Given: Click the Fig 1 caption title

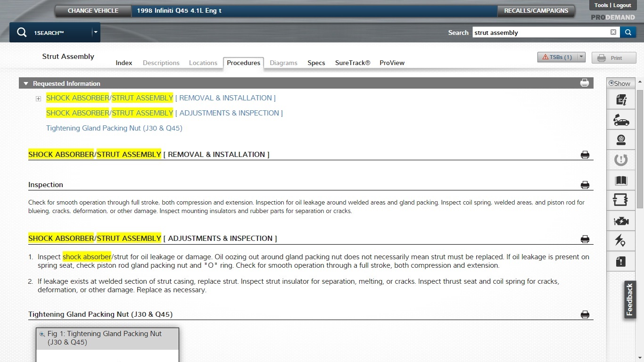Looking at the screenshot, I should point(105,338).
